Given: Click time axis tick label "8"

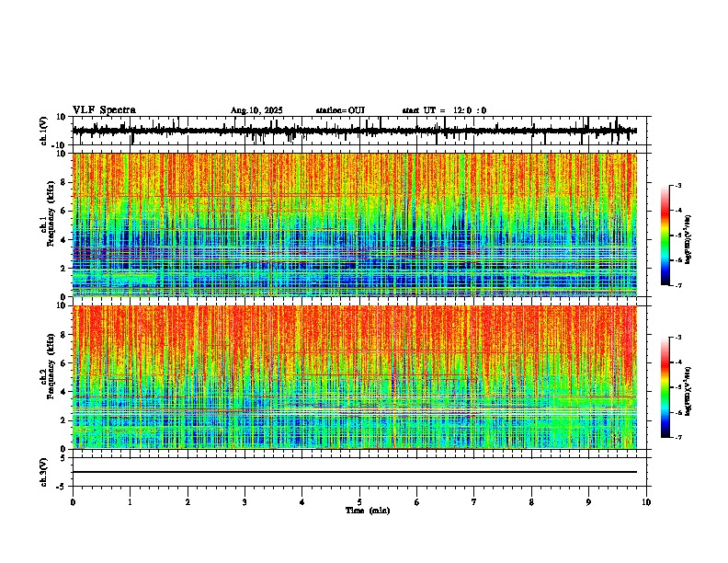Looking at the screenshot, I should 531,502.
